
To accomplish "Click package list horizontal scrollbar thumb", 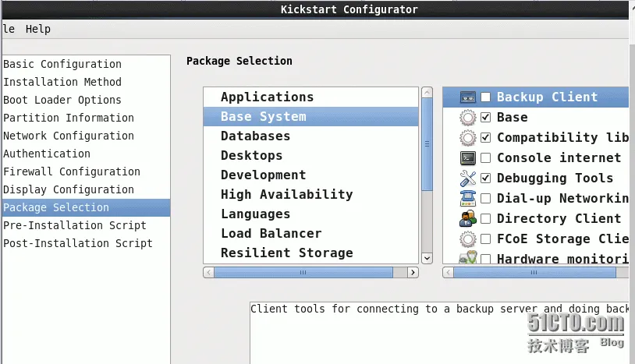I will [x=534, y=273].
